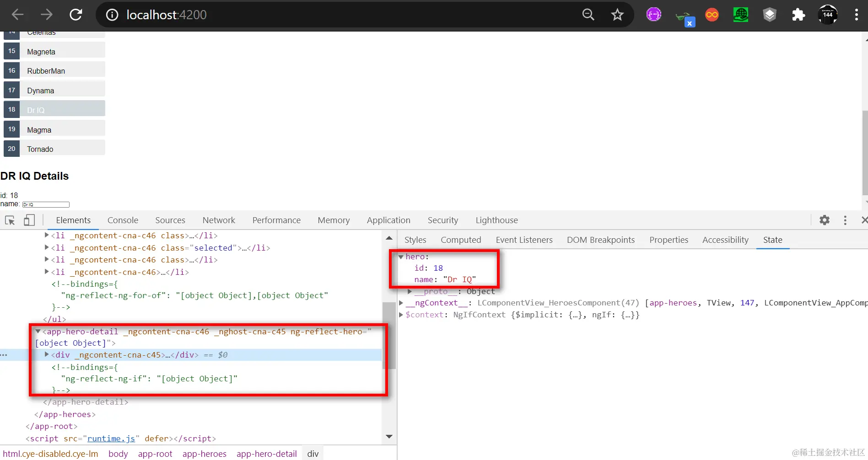868x460 pixels.
Task: Open the Security tab
Action: click(443, 220)
